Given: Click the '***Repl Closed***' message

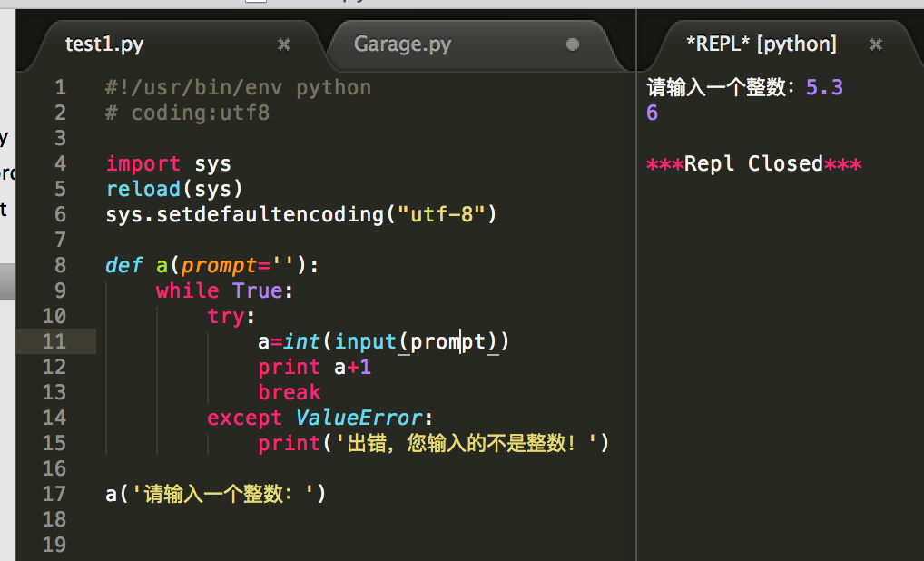Looking at the screenshot, I should click(x=753, y=163).
